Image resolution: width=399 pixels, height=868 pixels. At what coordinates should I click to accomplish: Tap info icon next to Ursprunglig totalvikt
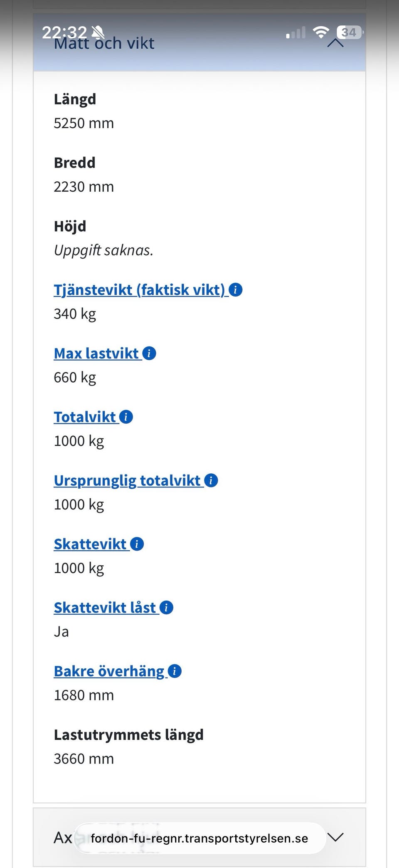[x=211, y=480]
